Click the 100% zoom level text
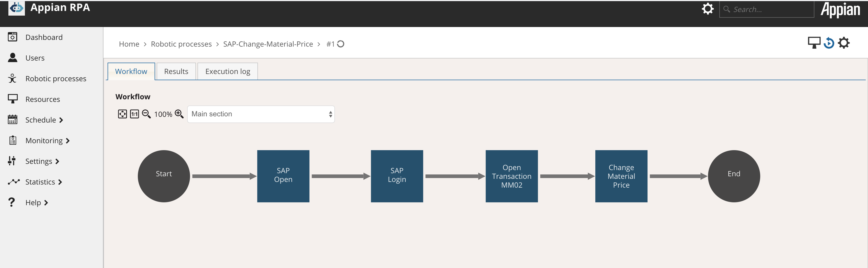Viewport: 868px width, 268px height. (x=163, y=115)
